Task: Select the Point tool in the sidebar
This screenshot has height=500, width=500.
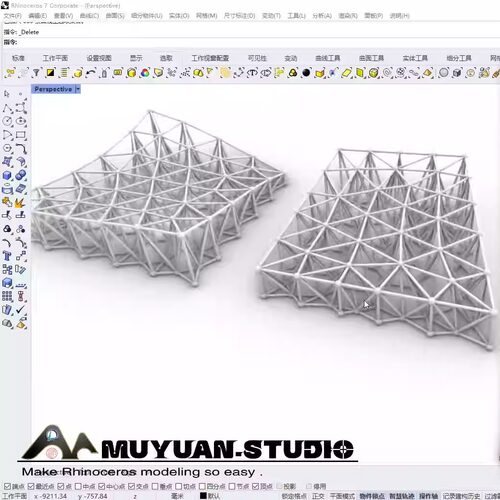Action: [x=20, y=94]
